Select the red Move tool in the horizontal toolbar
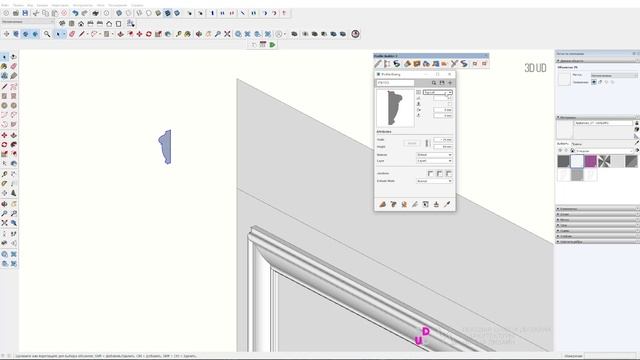This screenshot has height=360, width=640. [x=139, y=34]
